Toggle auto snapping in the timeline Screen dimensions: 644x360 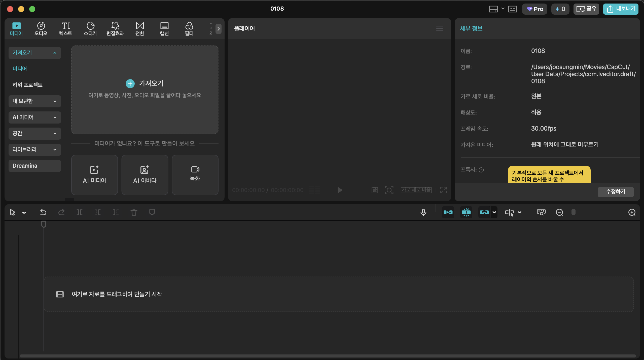(x=466, y=212)
